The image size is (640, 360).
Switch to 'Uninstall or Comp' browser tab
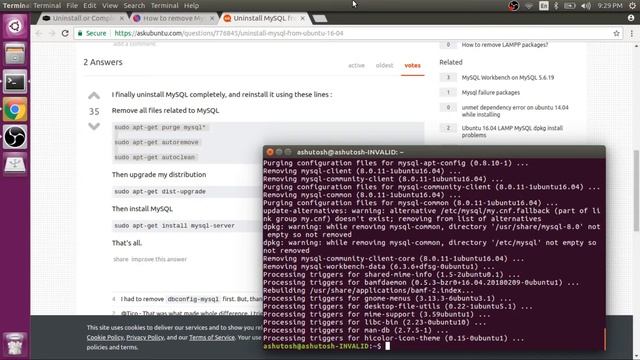(83, 18)
